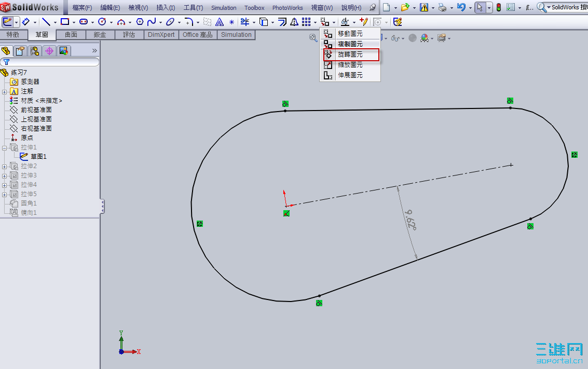Select the Polygon tool

pos(140,22)
